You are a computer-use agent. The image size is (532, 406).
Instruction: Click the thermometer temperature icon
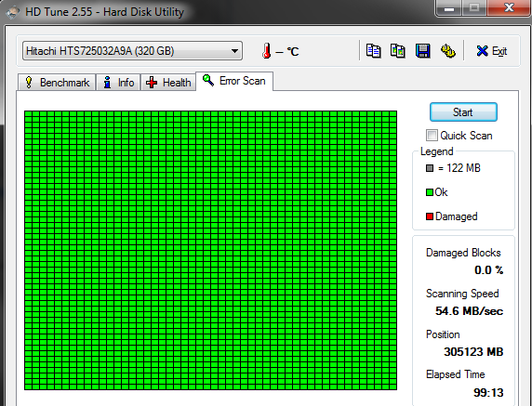coord(267,51)
